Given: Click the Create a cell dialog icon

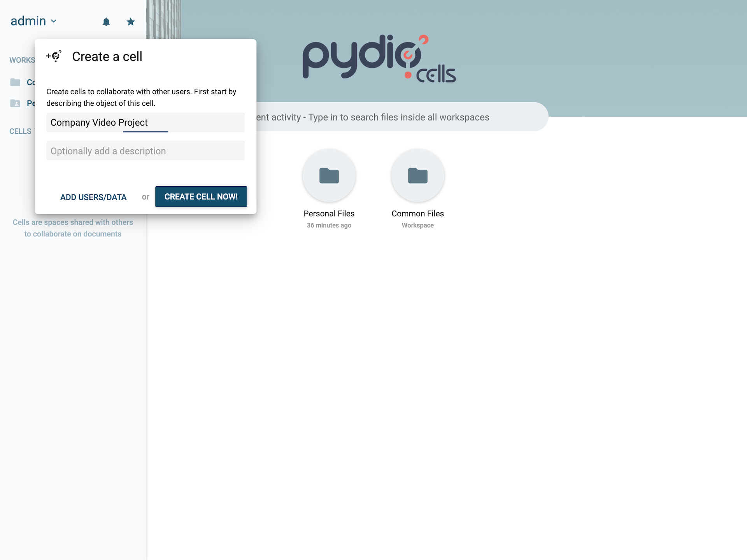Looking at the screenshot, I should 54,56.
